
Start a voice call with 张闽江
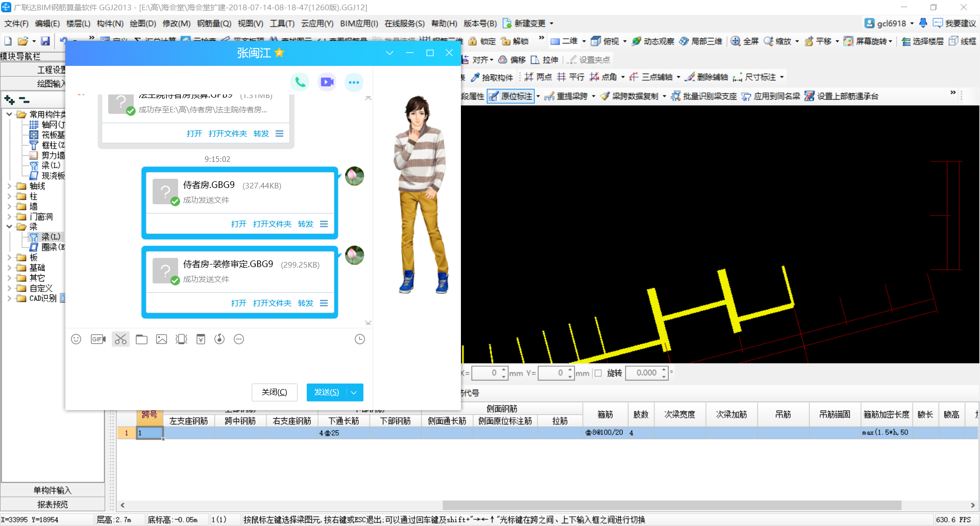[300, 82]
